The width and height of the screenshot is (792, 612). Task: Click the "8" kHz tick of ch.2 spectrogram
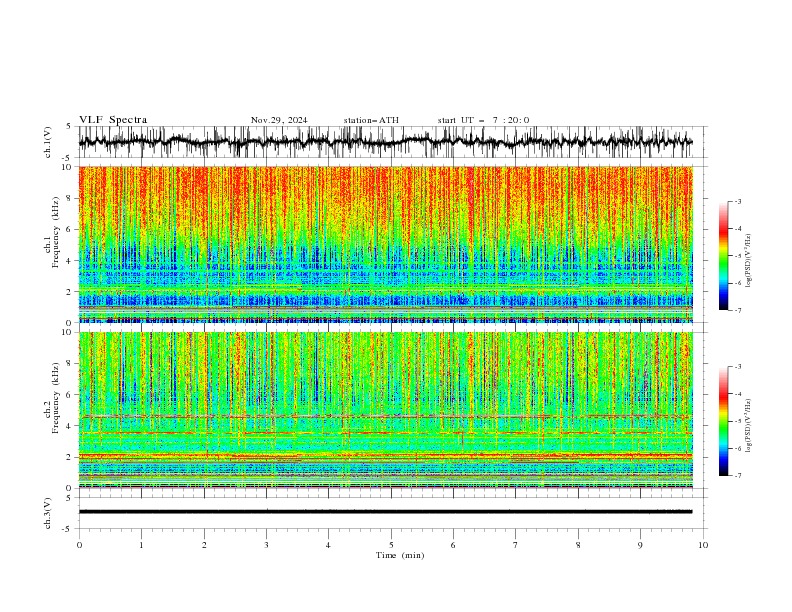pos(70,364)
